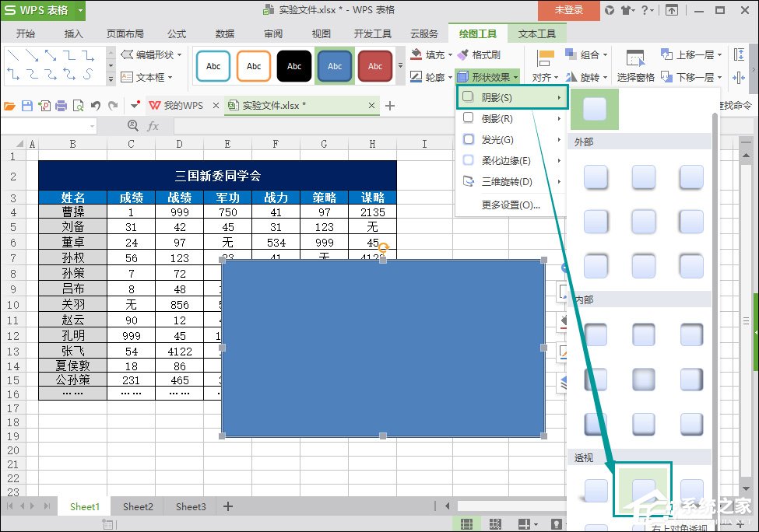Switch to the Sheet2 worksheet tab
Viewport: 759px width, 532px height.
coord(137,506)
